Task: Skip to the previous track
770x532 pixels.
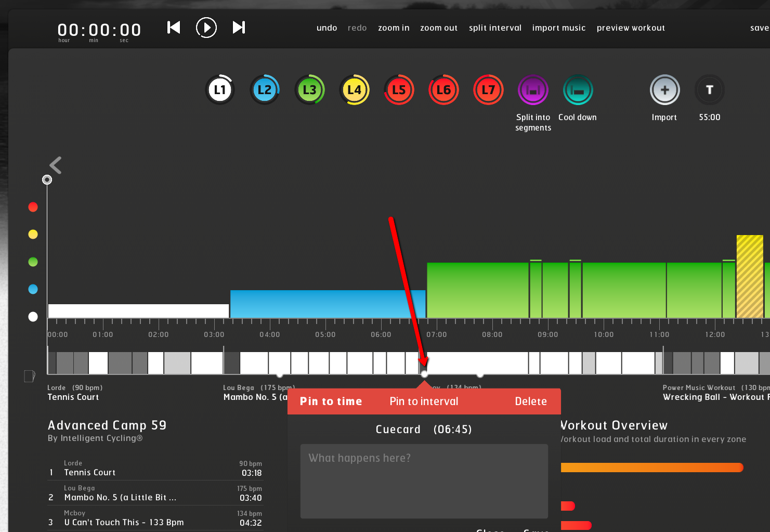Action: point(174,28)
